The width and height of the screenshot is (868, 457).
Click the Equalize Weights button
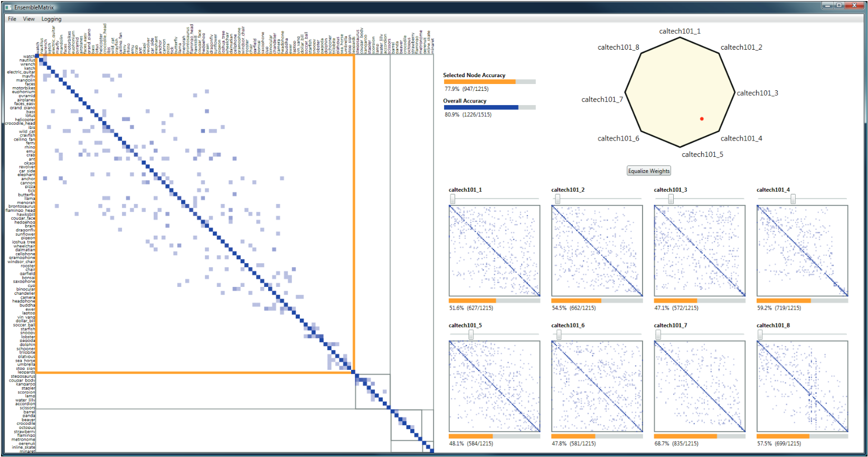[648, 171]
